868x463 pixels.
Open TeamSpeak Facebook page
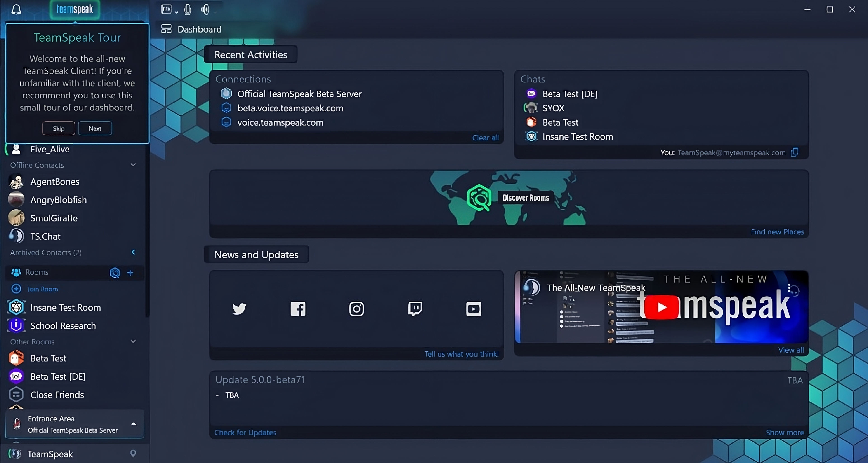[298, 309]
